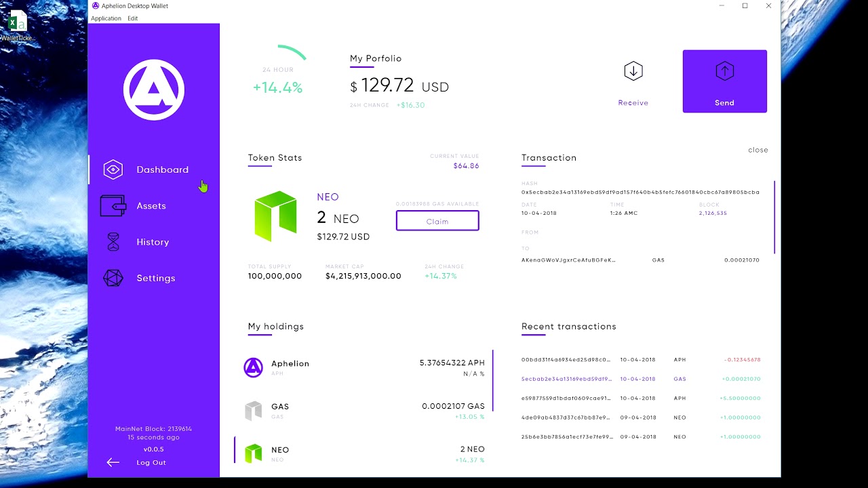Screen dimensions: 868x488
Task: Click the block number 2,126,535 link
Action: (713, 213)
